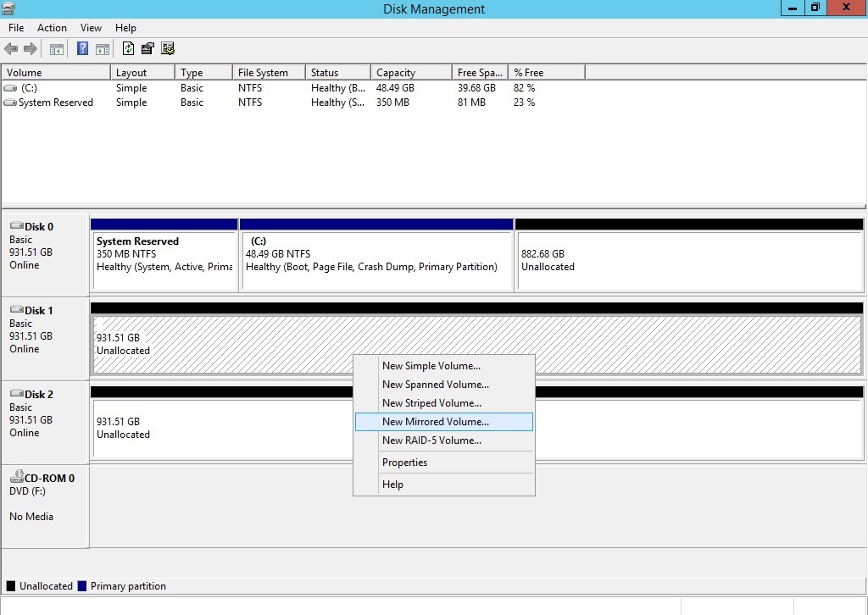The width and height of the screenshot is (868, 615).
Task: Open the View menu
Action: tap(91, 28)
